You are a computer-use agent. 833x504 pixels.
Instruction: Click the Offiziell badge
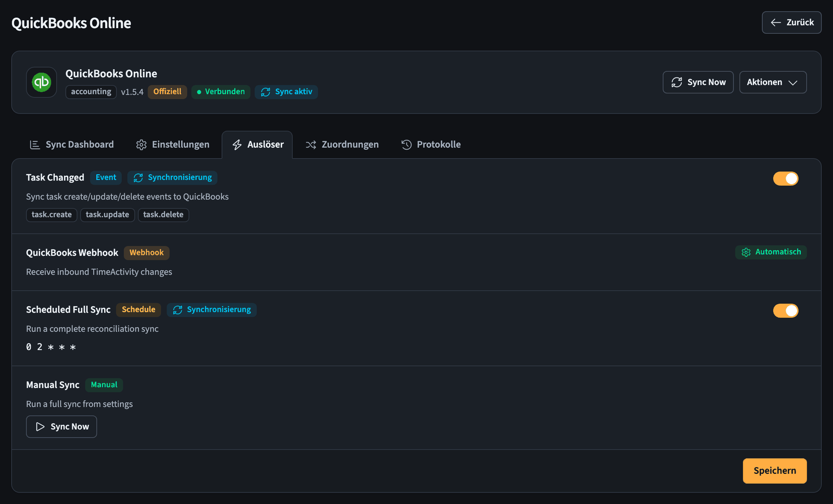pyautogui.click(x=167, y=92)
